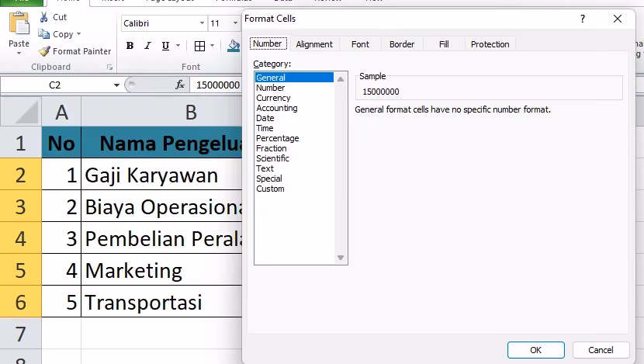Click the Paste clipboard icon

19,23
